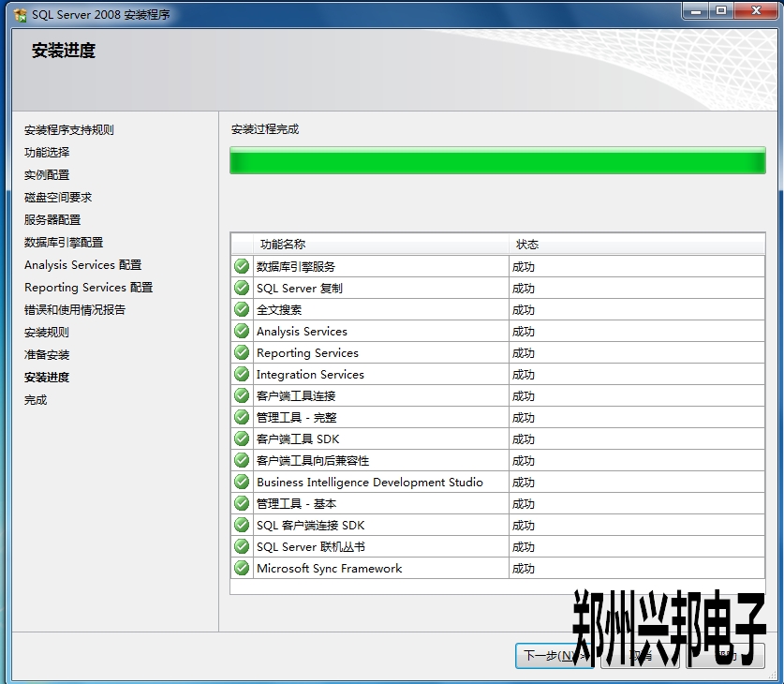Select the 安装程序支持规则 step in sidebar
Viewport: 784px width, 684px height.
pyautogui.click(x=69, y=130)
